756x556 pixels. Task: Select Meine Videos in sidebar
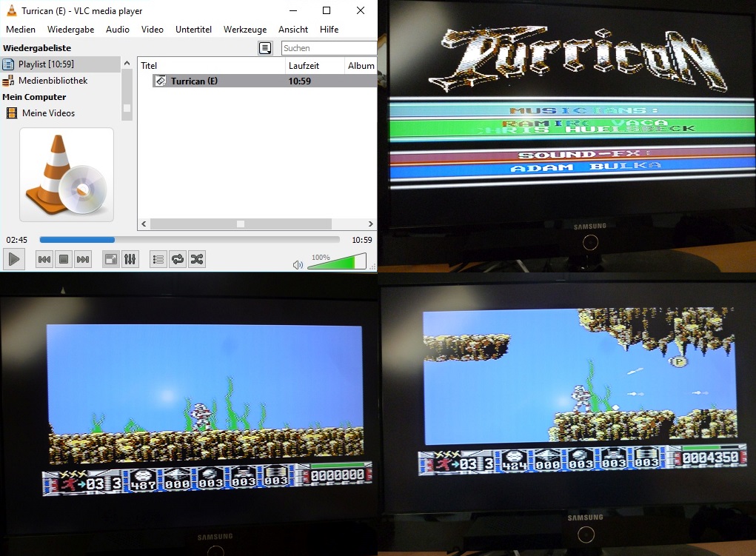[60, 113]
